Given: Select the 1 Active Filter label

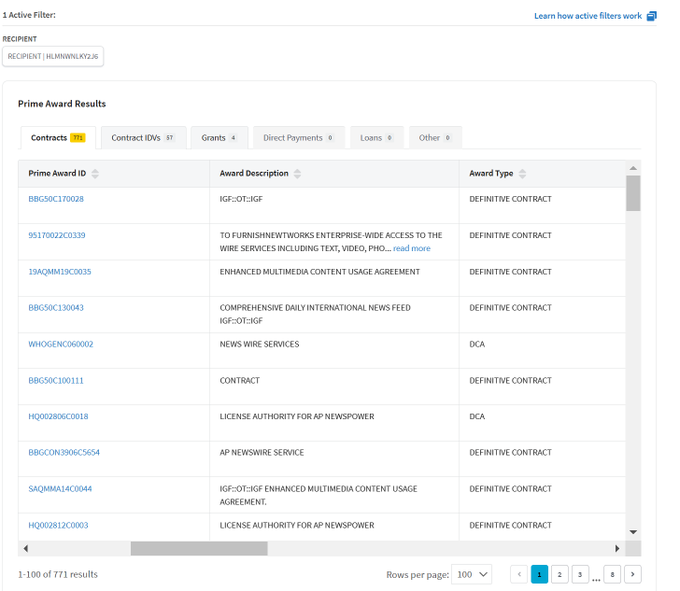Looking at the screenshot, I should tap(29, 15).
